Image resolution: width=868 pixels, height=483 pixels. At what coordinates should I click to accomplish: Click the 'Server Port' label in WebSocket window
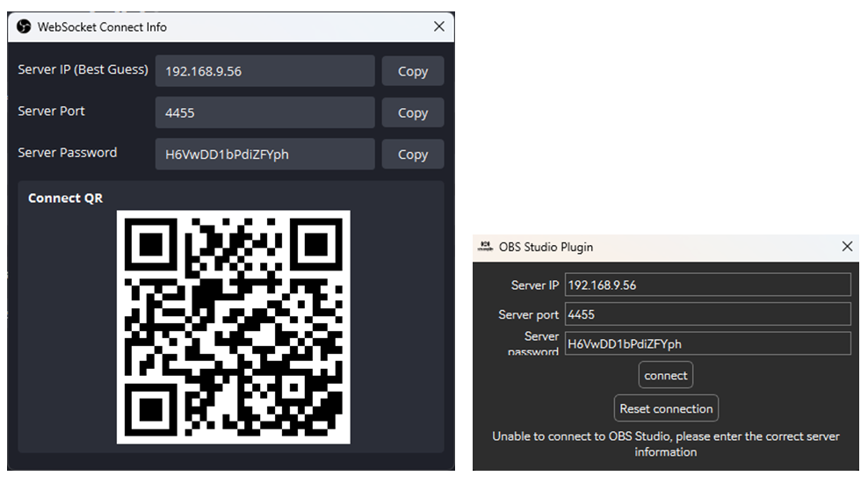click(x=52, y=112)
